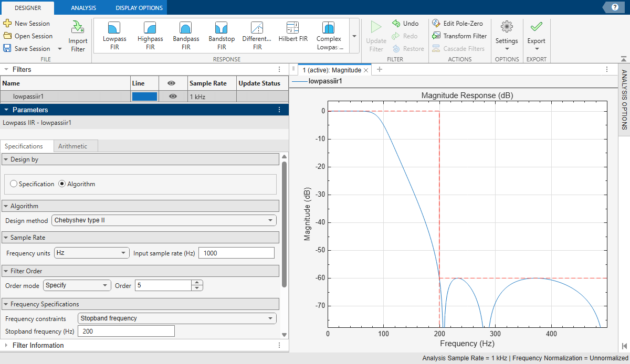Expand the Filter Information panel
Image resolution: width=630 pixels, height=364 pixels.
pos(6,345)
